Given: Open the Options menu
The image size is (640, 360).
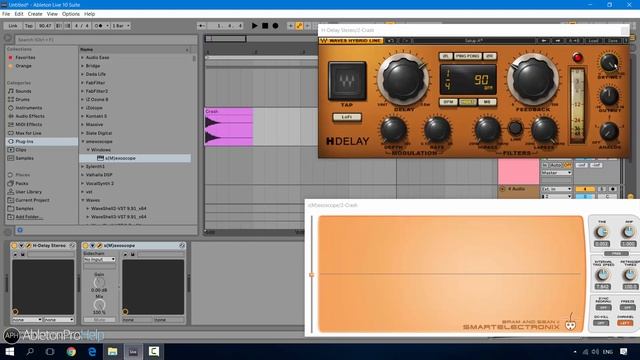Looking at the screenshot, I should (x=71, y=14).
